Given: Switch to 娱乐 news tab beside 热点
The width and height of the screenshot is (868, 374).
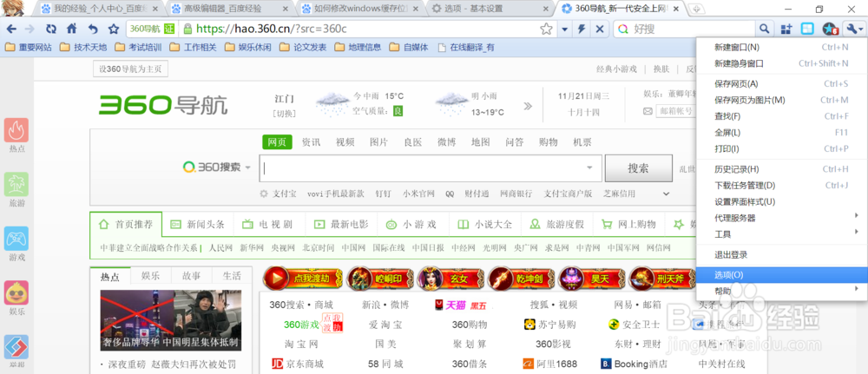Looking at the screenshot, I should (x=150, y=276).
